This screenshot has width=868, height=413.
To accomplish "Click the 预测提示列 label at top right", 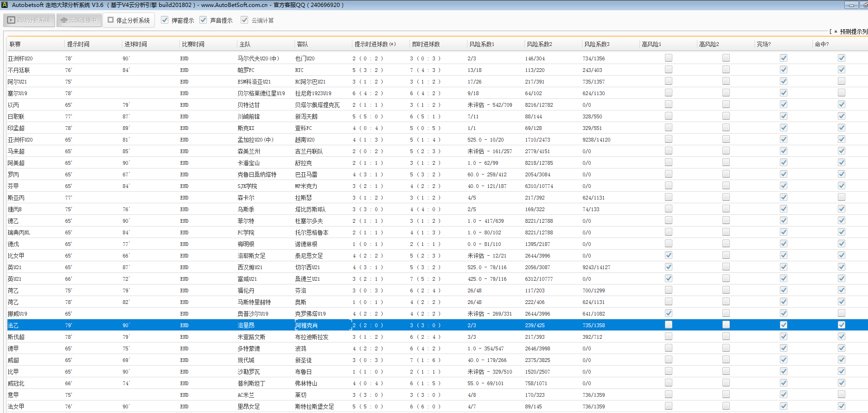I will (852, 32).
